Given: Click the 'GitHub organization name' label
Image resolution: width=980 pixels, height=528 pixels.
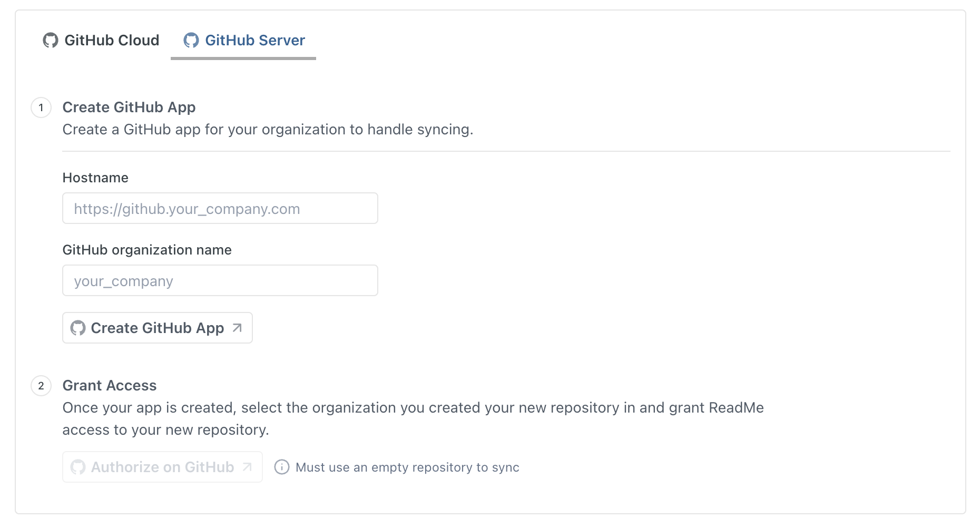Looking at the screenshot, I should click(x=147, y=250).
